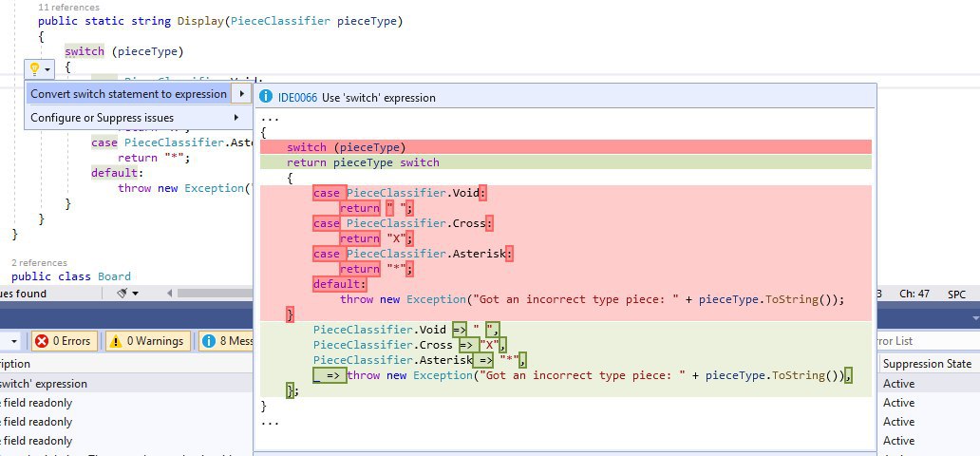The width and height of the screenshot is (980, 456).
Task: Click the issues found status text
Action: pyautogui.click(x=23, y=294)
